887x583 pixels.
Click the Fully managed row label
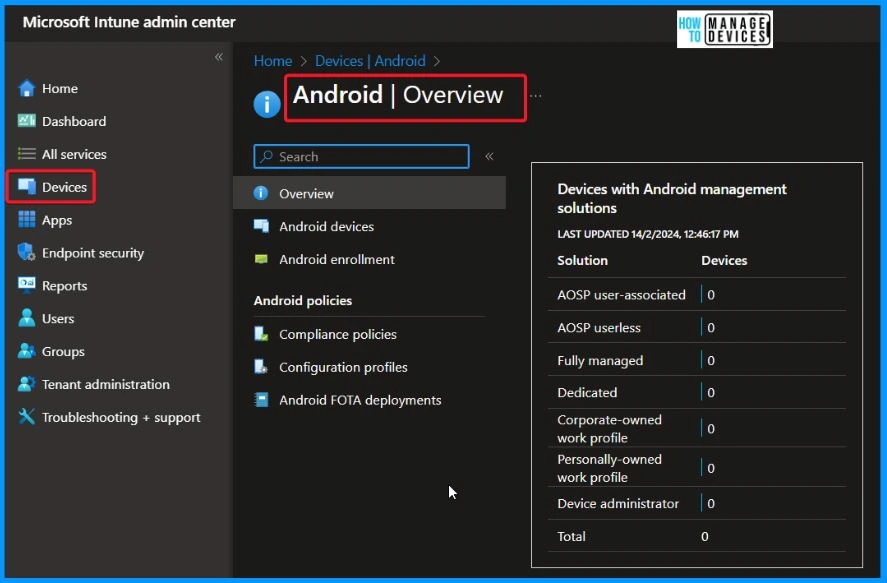coord(600,360)
